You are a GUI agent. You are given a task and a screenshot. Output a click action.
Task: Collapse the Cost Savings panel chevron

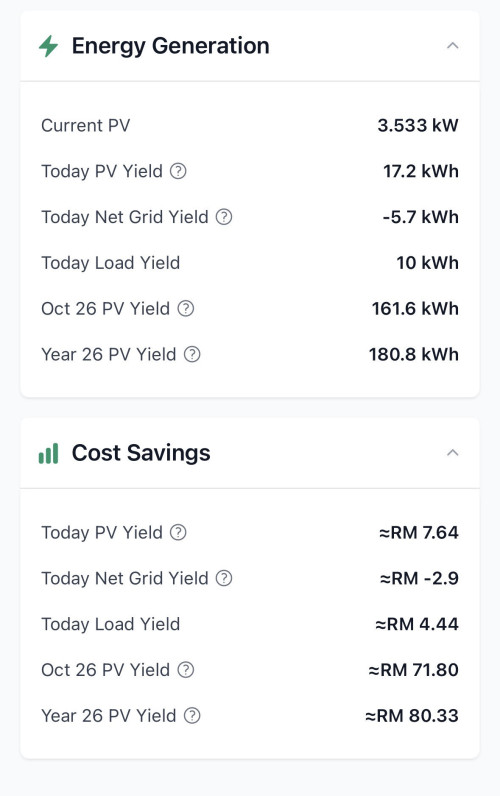click(x=452, y=452)
